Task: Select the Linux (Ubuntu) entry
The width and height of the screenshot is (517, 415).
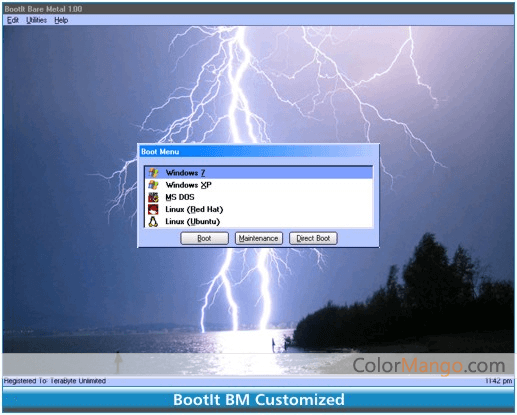Action: coord(259,222)
